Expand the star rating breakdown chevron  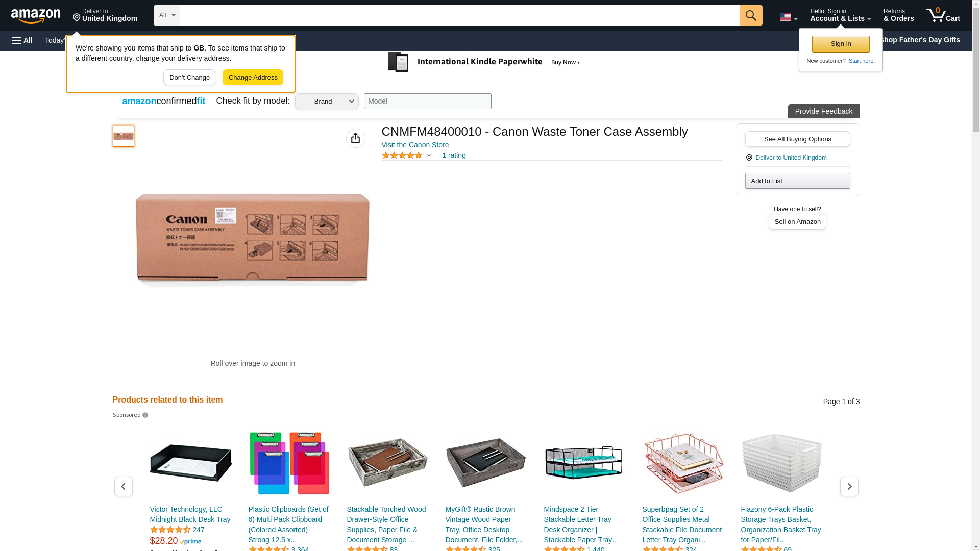pyautogui.click(x=429, y=156)
